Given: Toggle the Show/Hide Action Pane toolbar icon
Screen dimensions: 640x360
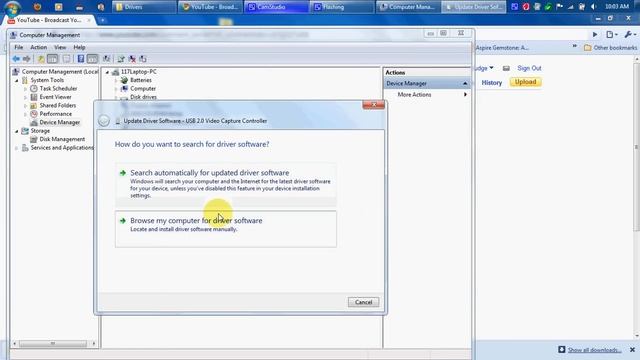Looking at the screenshot, I should 93,59.
